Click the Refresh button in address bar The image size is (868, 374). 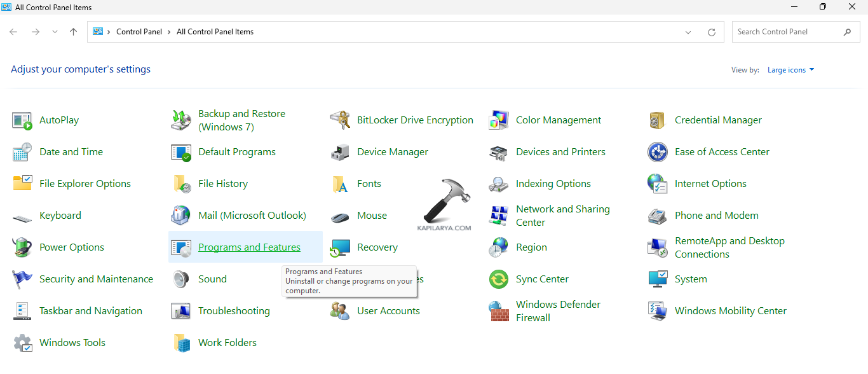(x=712, y=32)
